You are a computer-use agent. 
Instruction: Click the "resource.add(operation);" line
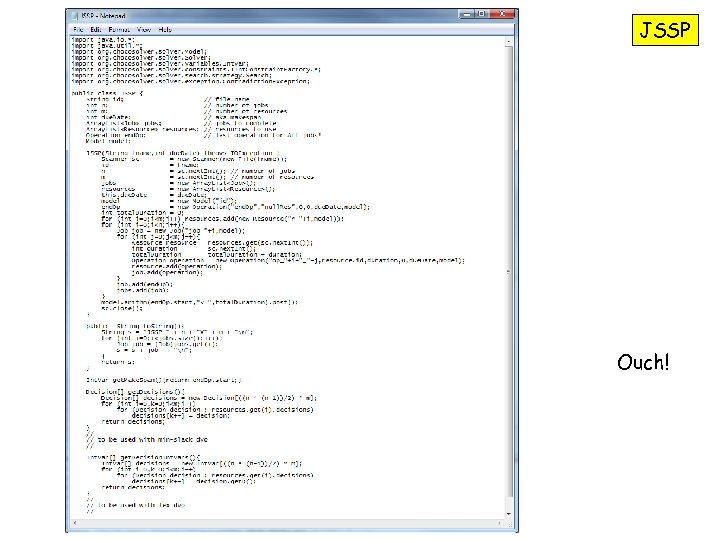[x=176, y=266]
